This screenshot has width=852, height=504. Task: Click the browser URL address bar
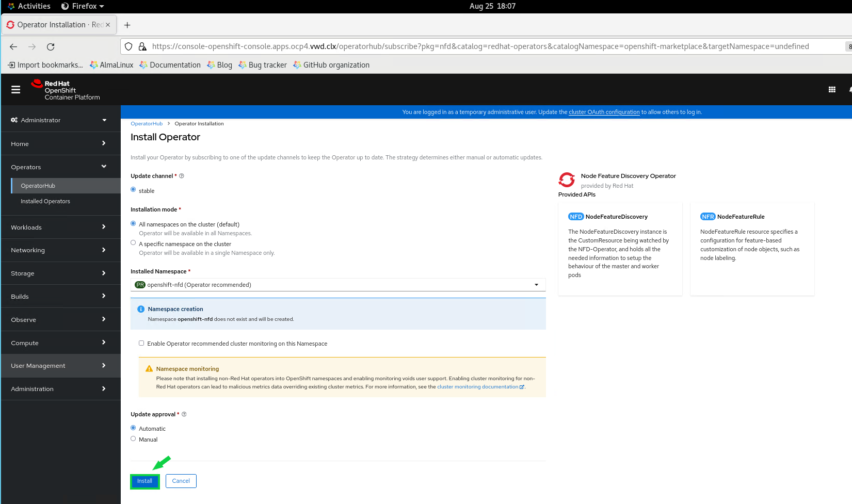[x=480, y=46]
